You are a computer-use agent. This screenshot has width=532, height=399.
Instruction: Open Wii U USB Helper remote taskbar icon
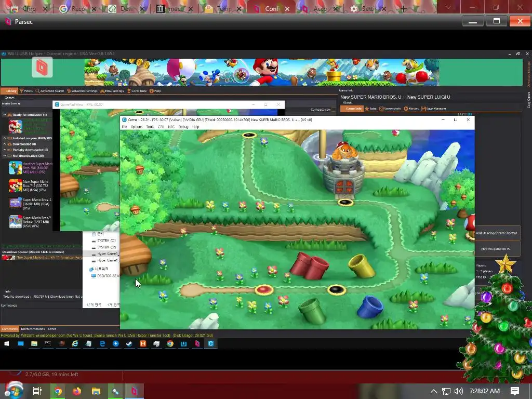pos(183,344)
